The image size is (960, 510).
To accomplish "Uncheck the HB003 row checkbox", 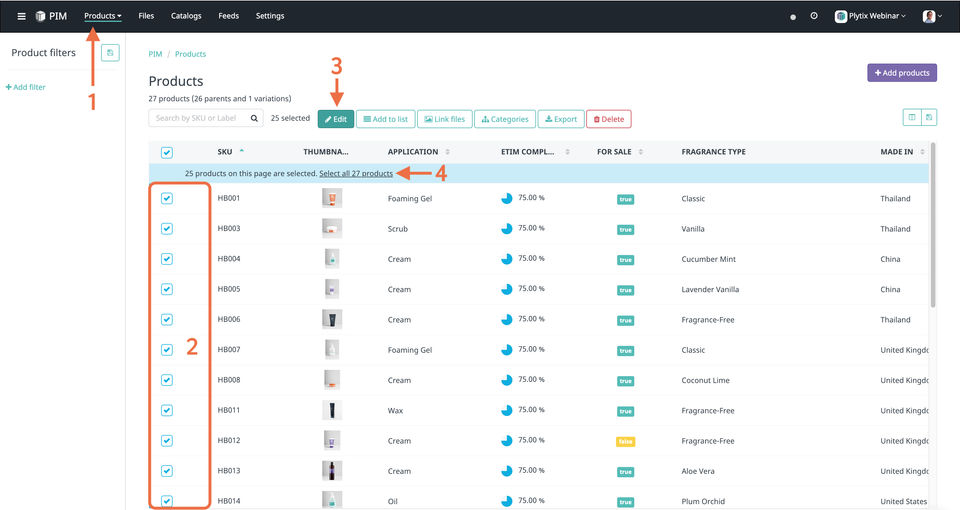I will coord(167,228).
